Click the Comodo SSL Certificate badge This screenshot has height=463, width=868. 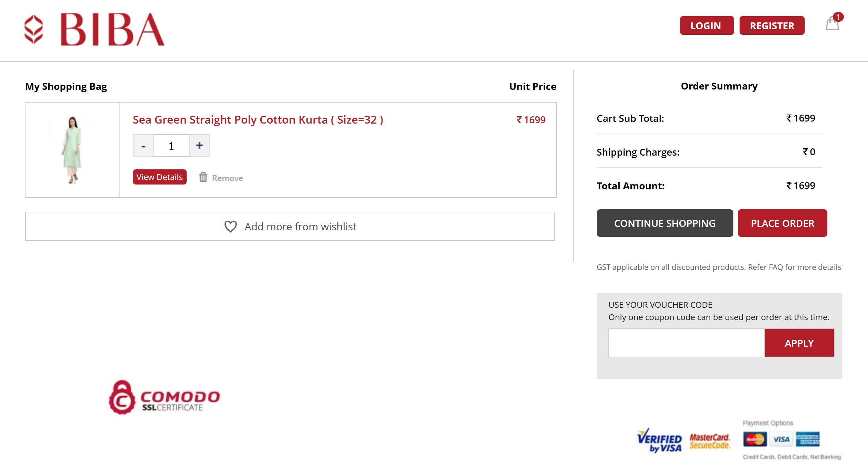(164, 398)
